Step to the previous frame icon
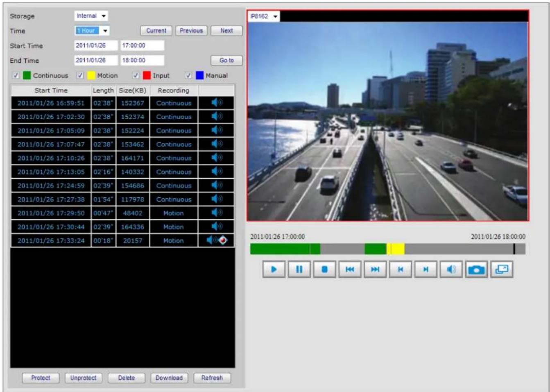Image resolution: width=550 pixels, height=392 pixels. [x=401, y=270]
